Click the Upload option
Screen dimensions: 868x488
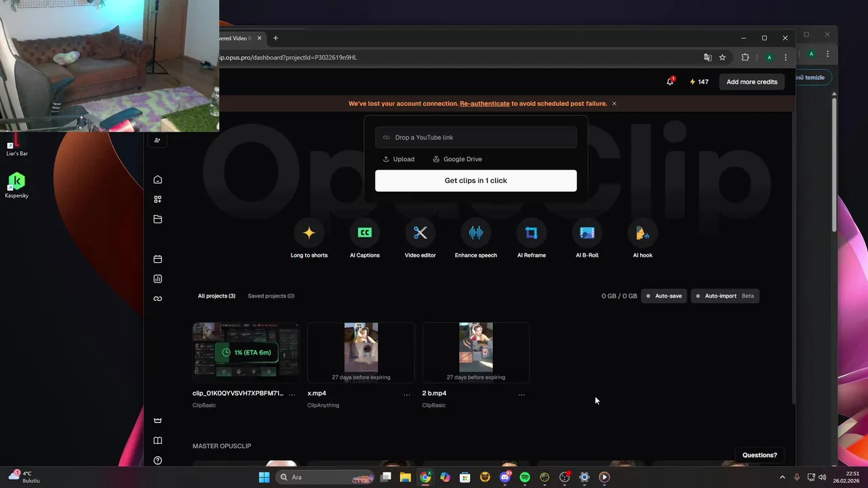click(x=399, y=159)
